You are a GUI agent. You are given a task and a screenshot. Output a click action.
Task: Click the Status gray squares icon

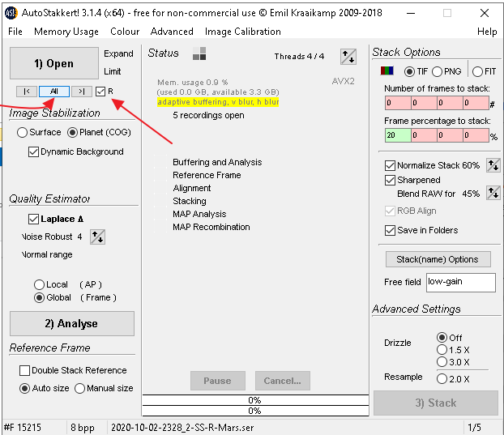coord(199,53)
